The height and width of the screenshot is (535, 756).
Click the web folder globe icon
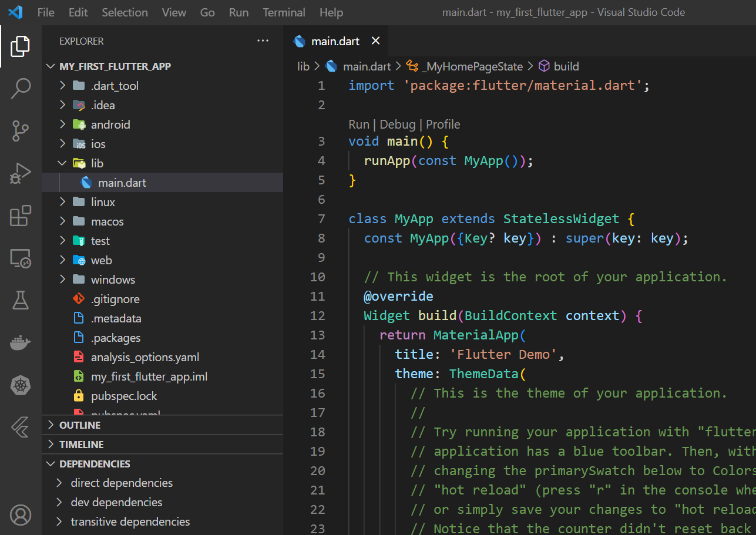coord(78,260)
